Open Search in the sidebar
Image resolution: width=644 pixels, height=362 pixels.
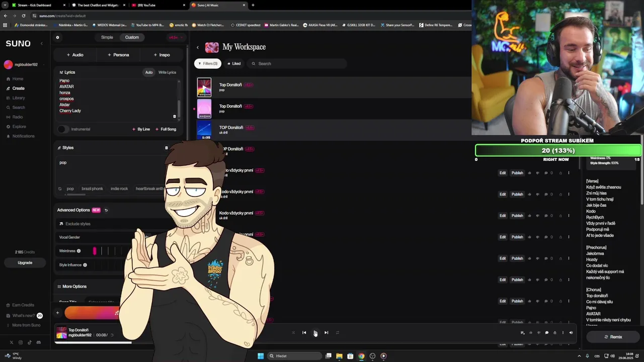(x=16, y=108)
